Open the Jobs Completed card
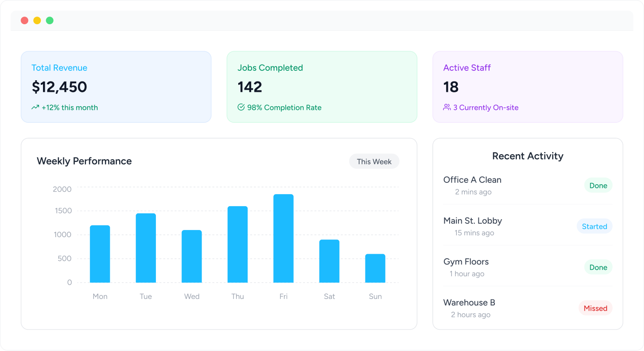Viewport: 644px width, 351px height. [322, 87]
